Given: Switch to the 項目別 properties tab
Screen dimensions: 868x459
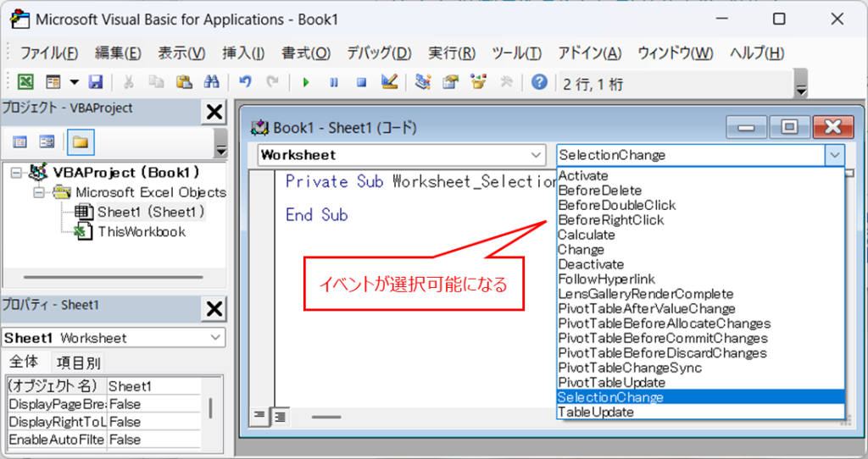Looking at the screenshot, I should click(78, 362).
